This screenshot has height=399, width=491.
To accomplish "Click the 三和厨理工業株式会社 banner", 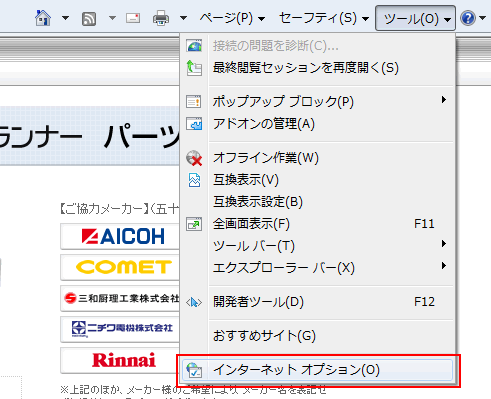I will [120, 298].
